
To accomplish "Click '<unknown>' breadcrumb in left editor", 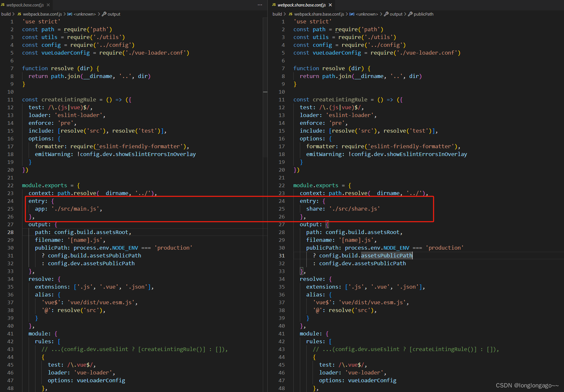I will (85, 14).
